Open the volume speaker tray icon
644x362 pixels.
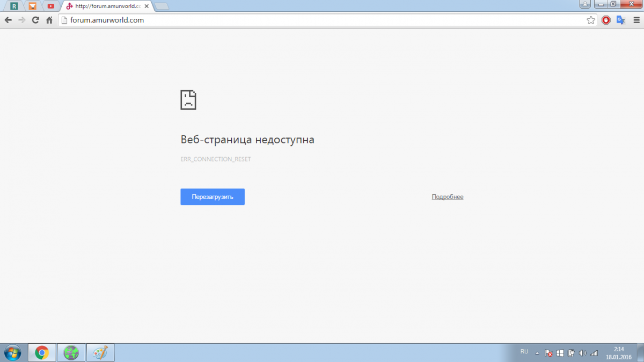(x=583, y=353)
